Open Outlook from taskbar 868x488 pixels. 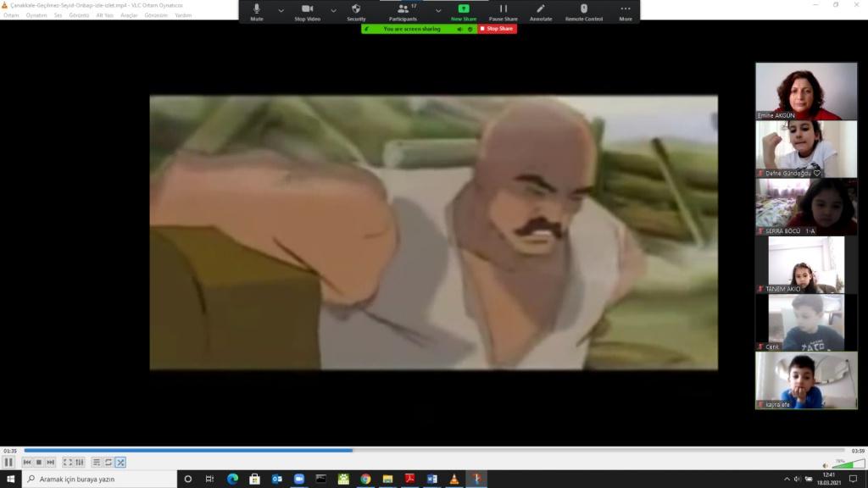277,480
